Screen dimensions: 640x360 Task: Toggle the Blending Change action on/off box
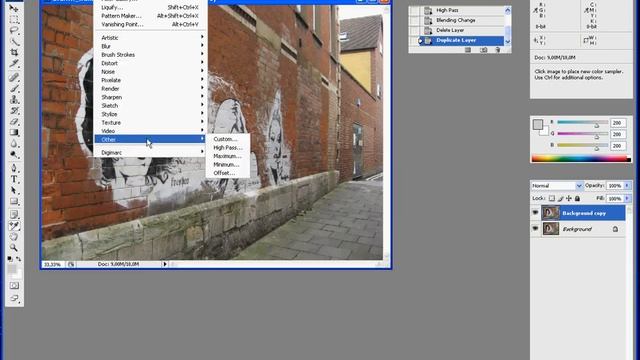coord(413,20)
